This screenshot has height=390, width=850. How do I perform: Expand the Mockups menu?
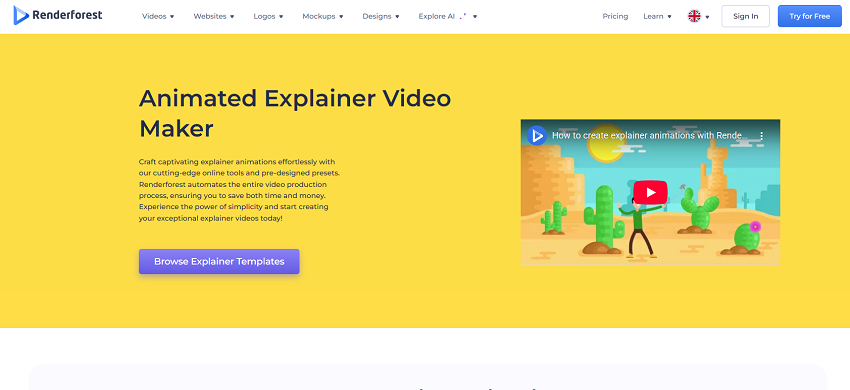click(x=323, y=16)
